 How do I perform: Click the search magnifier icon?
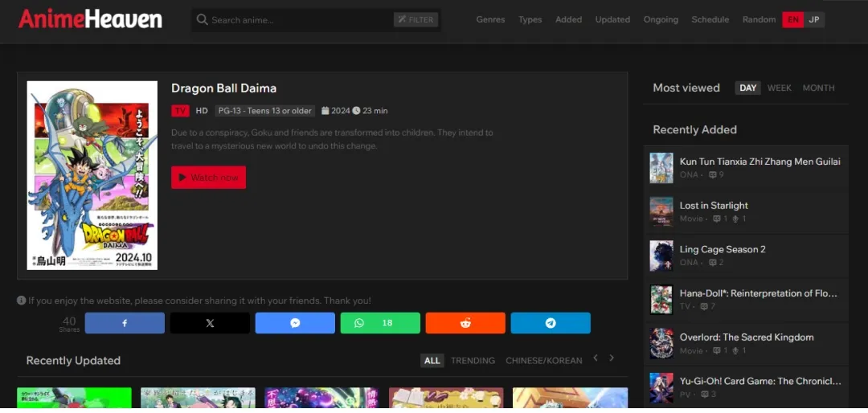pos(203,20)
